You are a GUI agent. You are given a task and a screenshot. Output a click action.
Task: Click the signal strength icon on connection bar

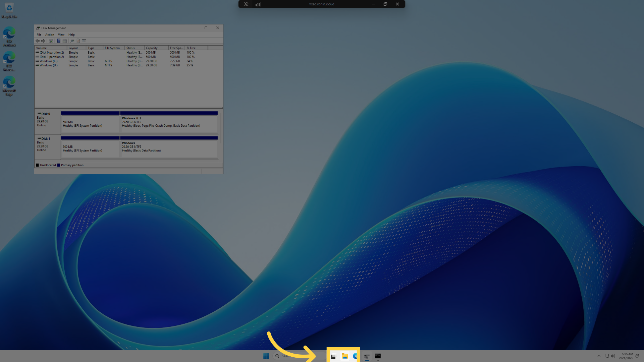pyautogui.click(x=258, y=4)
